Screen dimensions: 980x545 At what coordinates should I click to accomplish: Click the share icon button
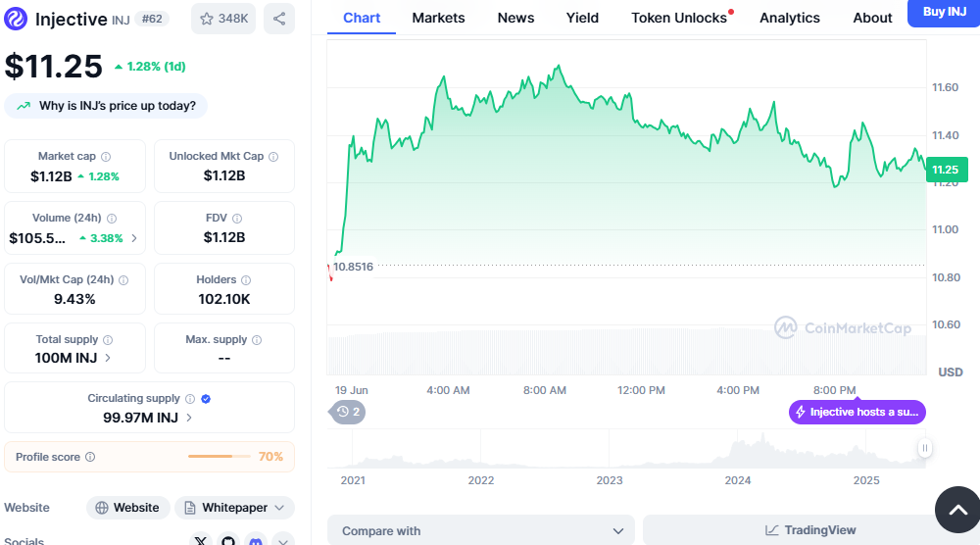[x=279, y=19]
